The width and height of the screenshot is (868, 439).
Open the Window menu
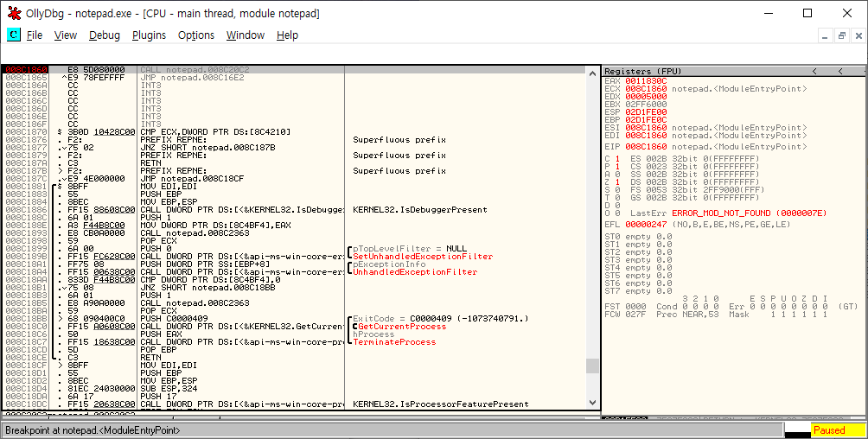pyautogui.click(x=246, y=35)
